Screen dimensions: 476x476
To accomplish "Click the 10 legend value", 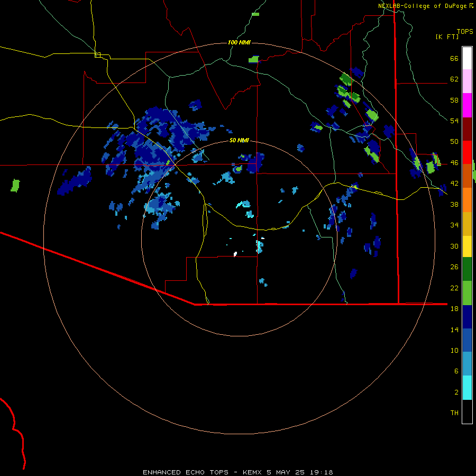I will click(454, 350).
